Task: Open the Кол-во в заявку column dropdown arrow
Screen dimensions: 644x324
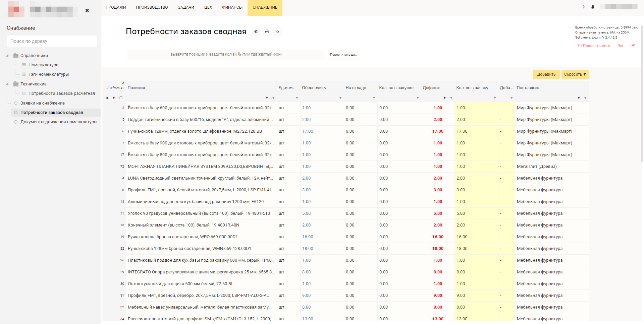Action: point(495,98)
